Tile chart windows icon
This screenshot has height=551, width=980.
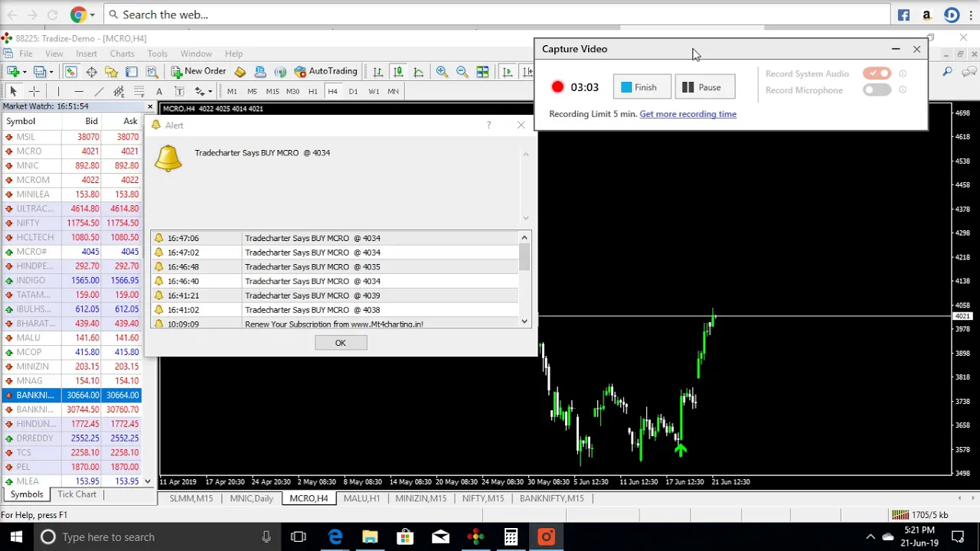coord(482,72)
